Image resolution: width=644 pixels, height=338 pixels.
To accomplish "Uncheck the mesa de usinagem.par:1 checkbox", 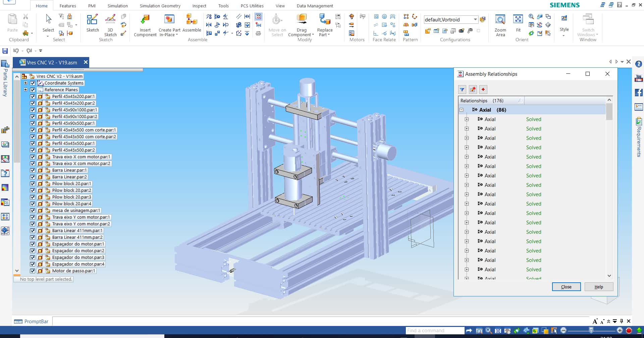I will (33, 211).
